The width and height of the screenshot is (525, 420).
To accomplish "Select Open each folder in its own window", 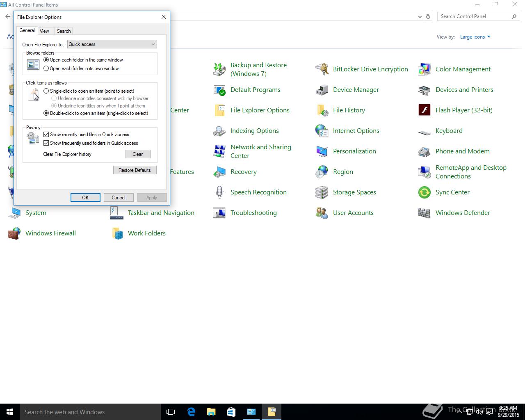I will pos(46,68).
